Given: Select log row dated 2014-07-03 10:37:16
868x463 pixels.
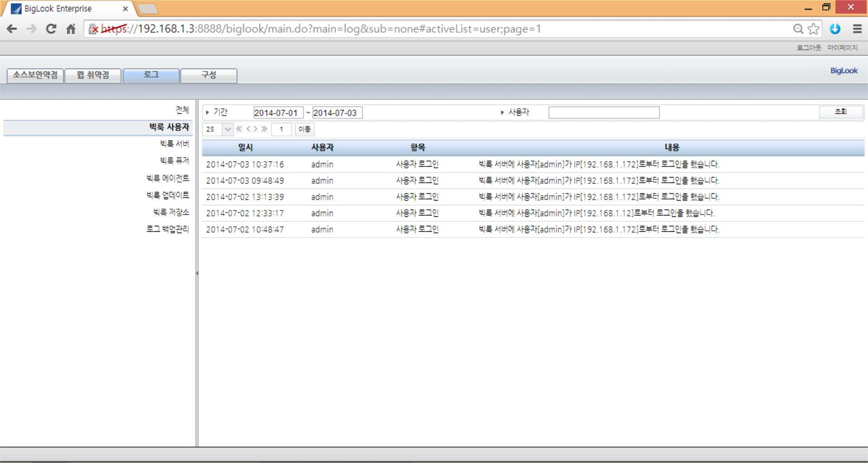Looking at the screenshot, I should click(x=533, y=164).
